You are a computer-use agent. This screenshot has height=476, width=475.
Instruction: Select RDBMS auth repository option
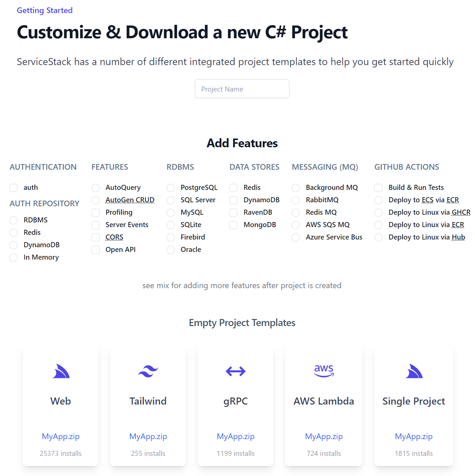pos(13,220)
